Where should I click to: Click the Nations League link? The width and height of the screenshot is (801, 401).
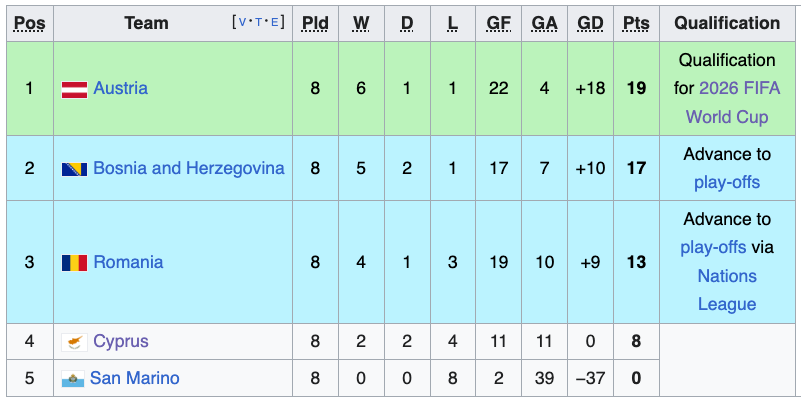(x=727, y=290)
